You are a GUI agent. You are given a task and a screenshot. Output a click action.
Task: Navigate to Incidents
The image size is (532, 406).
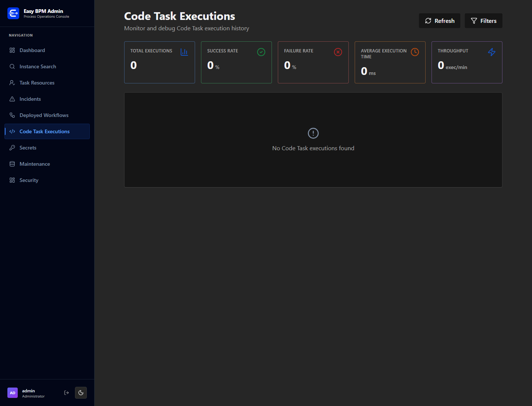click(x=47, y=99)
